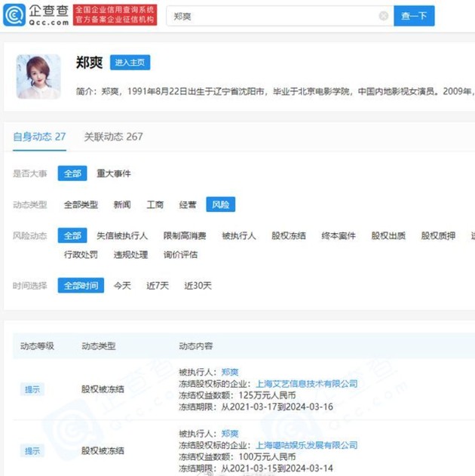
Task: Select the 重大事件 filter
Action: tap(113, 174)
